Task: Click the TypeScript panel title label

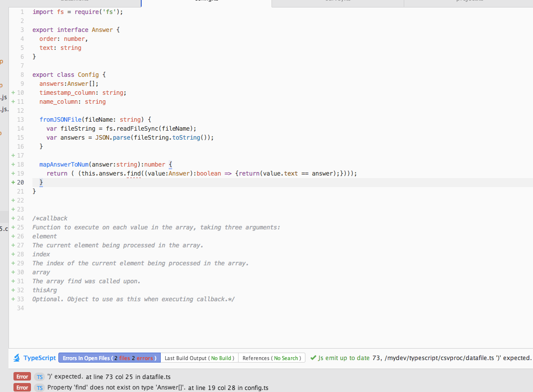Action: (x=39, y=358)
